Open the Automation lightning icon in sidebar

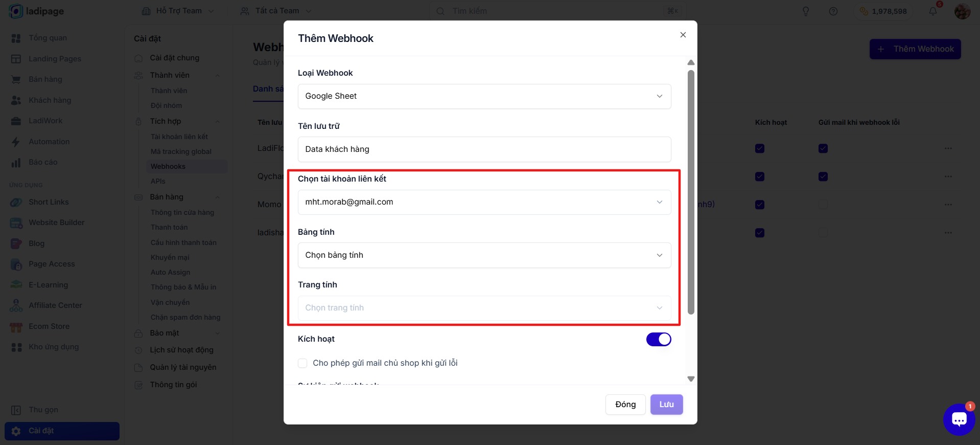[x=16, y=142]
